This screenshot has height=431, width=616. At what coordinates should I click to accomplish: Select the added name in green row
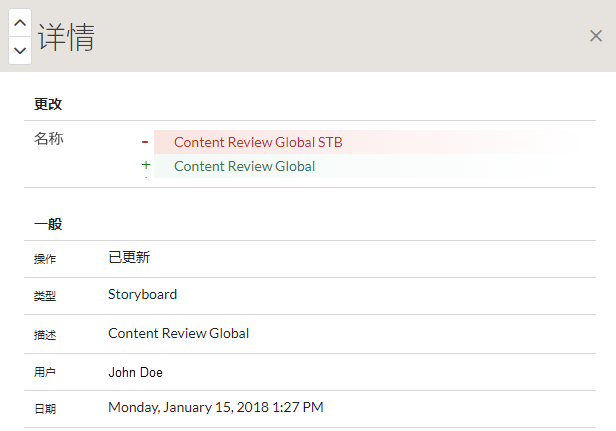(244, 166)
